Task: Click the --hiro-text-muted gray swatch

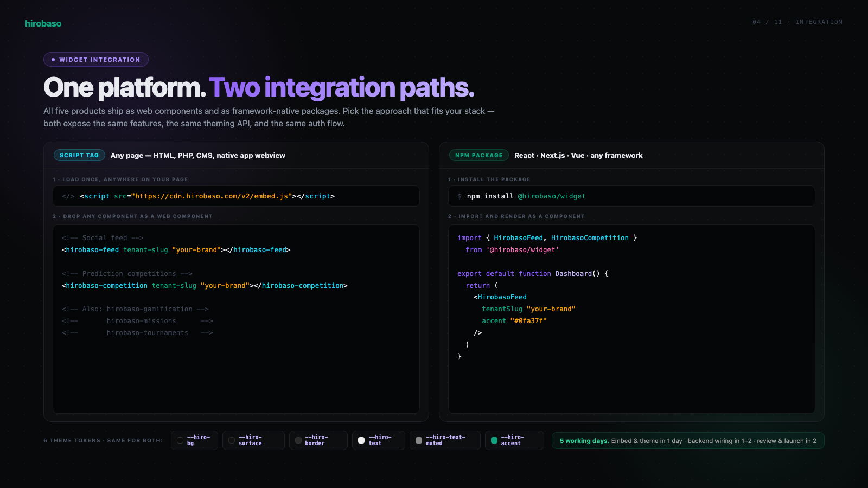Action: pos(419,440)
